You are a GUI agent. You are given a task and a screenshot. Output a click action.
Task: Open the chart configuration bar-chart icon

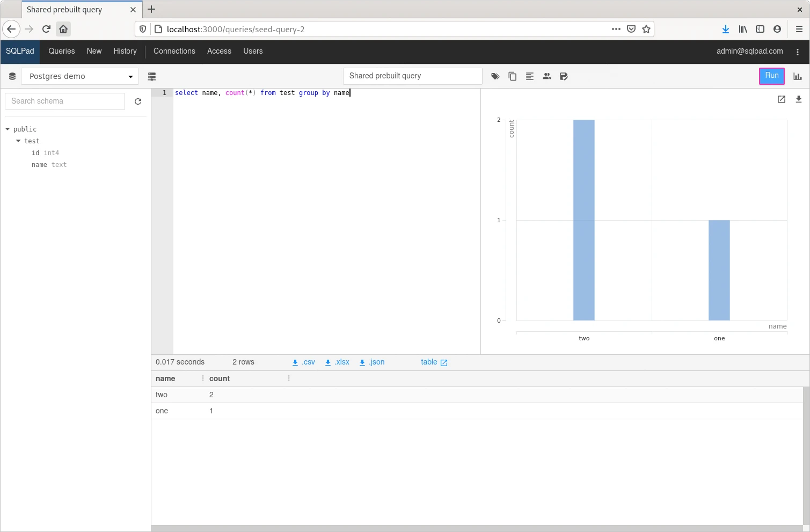point(797,76)
